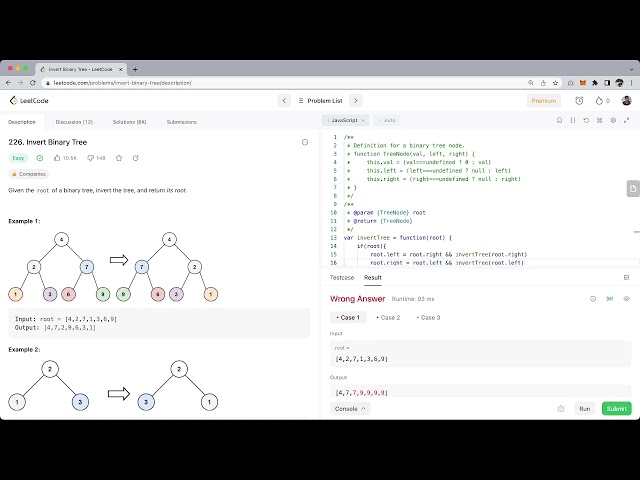The image size is (640, 480).
Task: Click the 'Invert Binary Tree - LeetCode' browser tab
Action: 81,69
